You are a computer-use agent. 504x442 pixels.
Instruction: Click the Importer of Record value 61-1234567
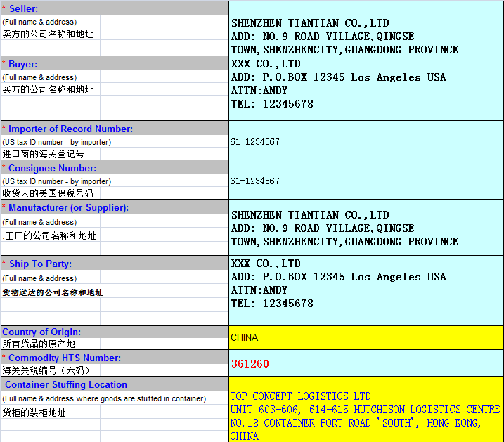pyautogui.click(x=366, y=141)
